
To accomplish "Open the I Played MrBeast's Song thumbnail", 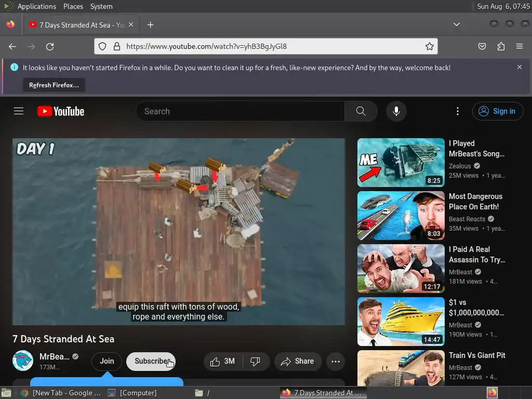I will 401,163.
